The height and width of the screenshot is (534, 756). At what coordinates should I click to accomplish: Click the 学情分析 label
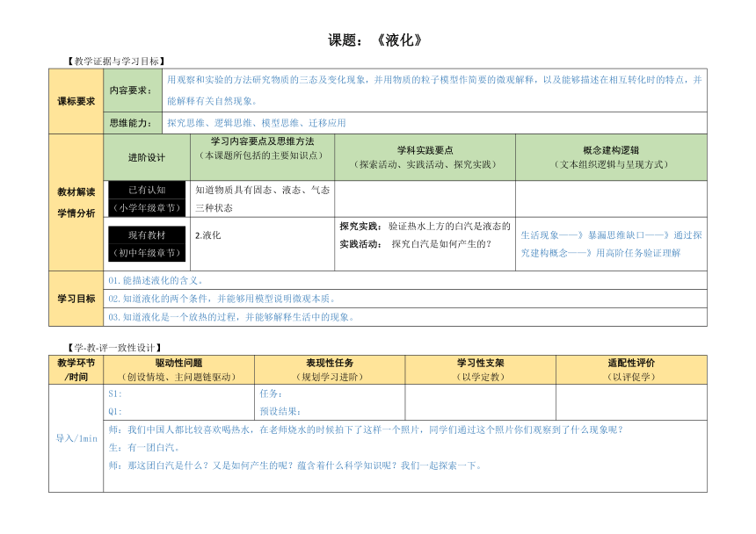(76, 213)
